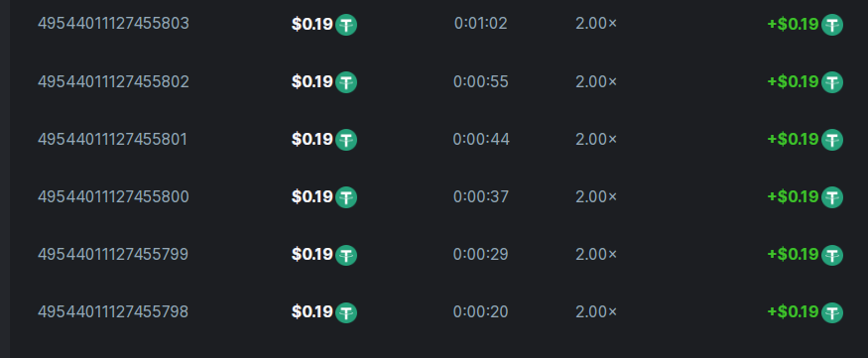Viewport: 868px width, 358px height.
Task: Open bet ID 4954401127455801
Action: 112,140
